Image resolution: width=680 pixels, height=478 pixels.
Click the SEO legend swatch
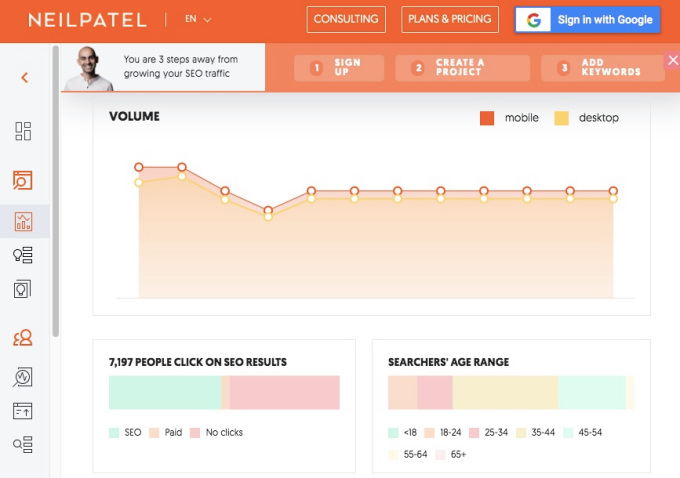(x=114, y=432)
